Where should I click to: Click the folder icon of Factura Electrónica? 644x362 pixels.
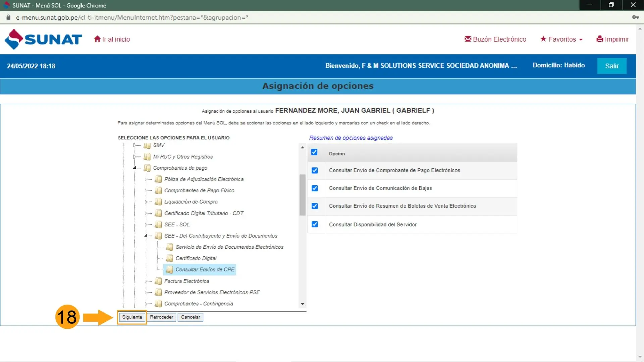[158, 281]
